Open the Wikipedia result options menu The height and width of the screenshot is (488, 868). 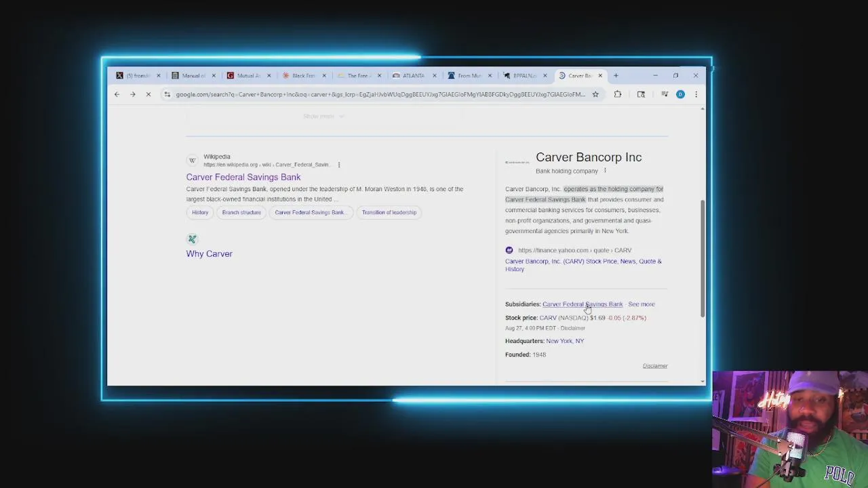339,165
